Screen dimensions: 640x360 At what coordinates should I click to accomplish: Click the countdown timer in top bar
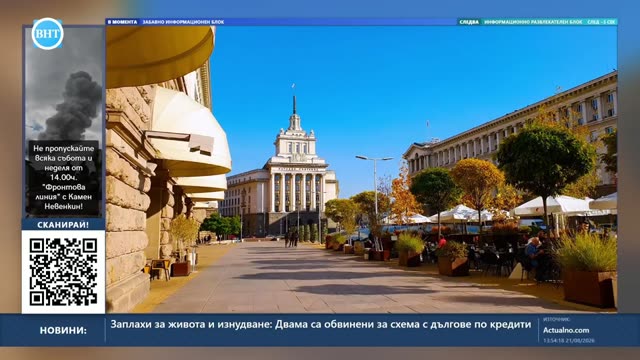tap(601, 22)
